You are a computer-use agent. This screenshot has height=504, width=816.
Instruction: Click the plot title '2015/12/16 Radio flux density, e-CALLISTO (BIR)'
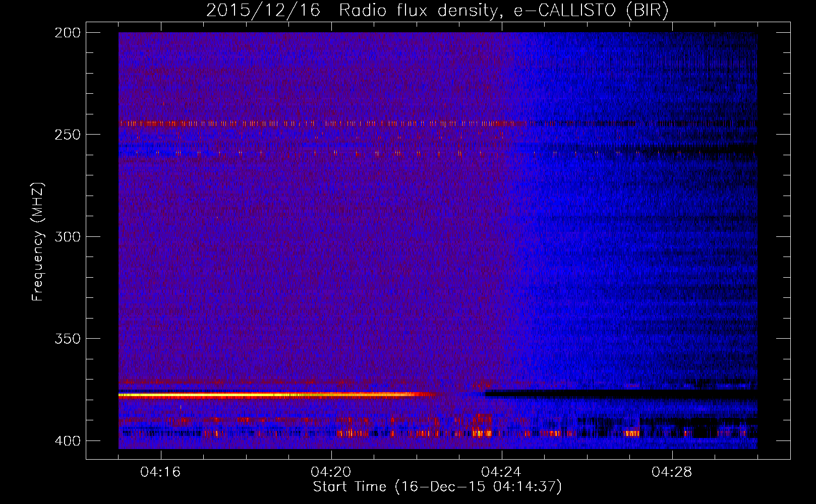click(x=437, y=11)
